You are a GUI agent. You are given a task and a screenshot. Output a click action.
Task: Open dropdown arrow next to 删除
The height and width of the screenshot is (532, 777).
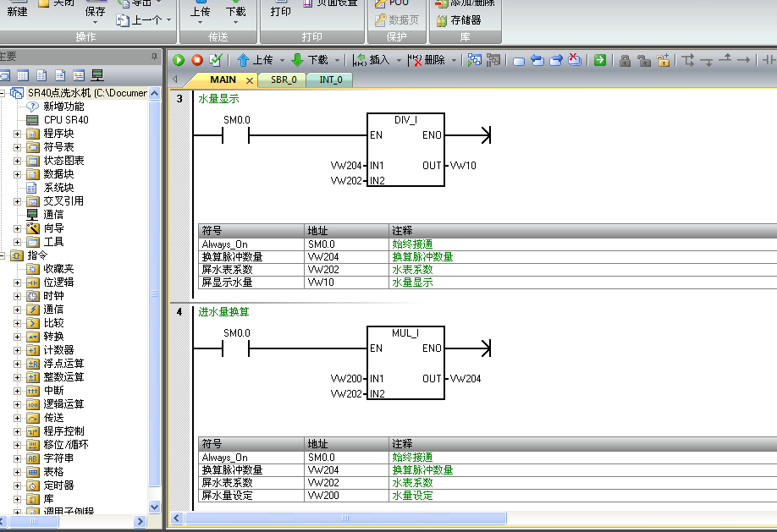tap(454, 60)
